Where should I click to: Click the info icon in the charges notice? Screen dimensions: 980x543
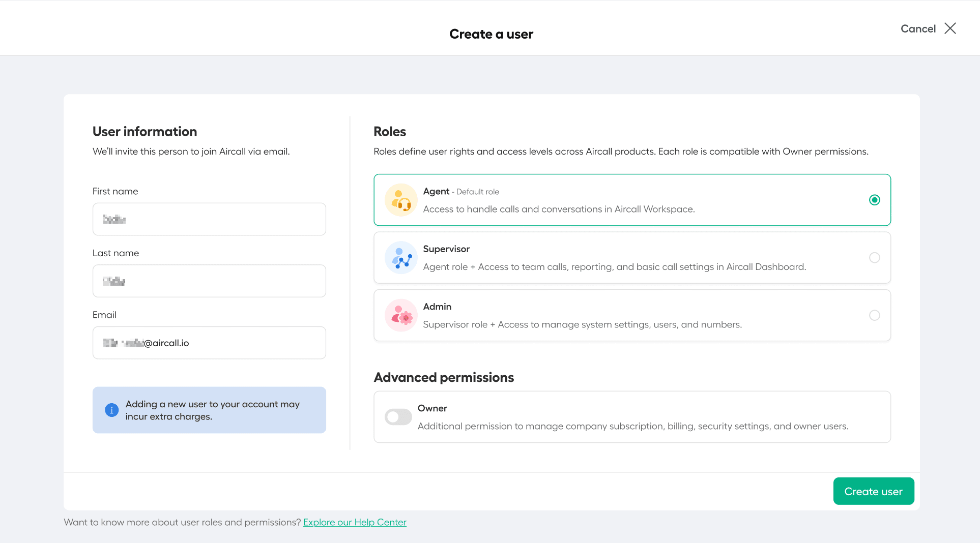[x=111, y=410]
